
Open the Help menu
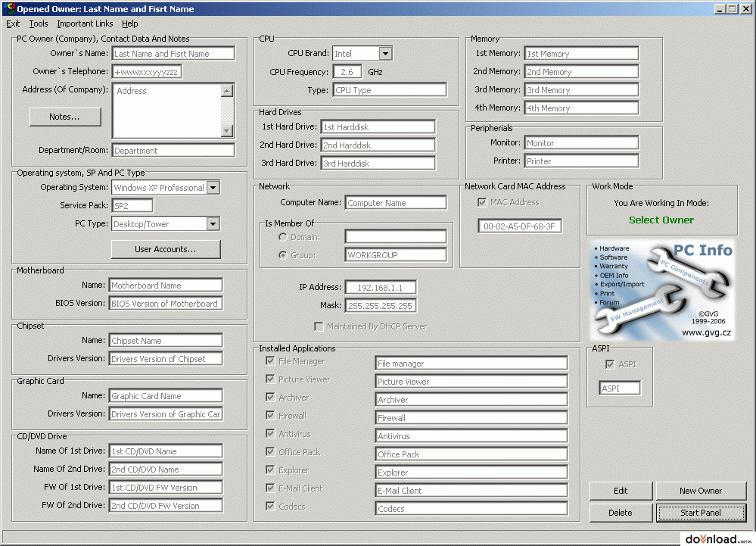point(129,23)
